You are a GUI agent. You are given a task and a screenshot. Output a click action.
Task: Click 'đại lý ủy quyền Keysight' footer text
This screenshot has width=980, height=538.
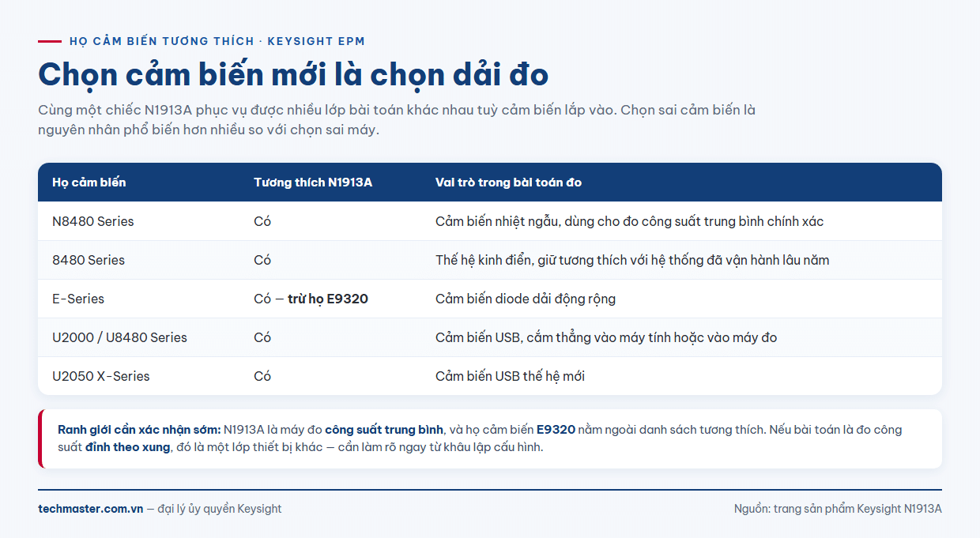click(x=220, y=509)
